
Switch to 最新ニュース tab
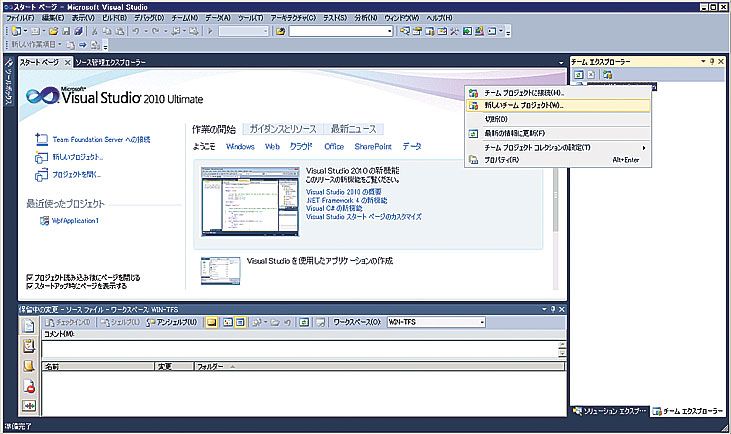click(353, 129)
